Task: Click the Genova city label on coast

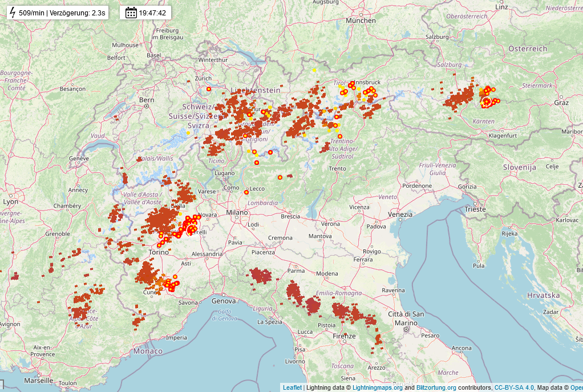Action: click(x=224, y=301)
